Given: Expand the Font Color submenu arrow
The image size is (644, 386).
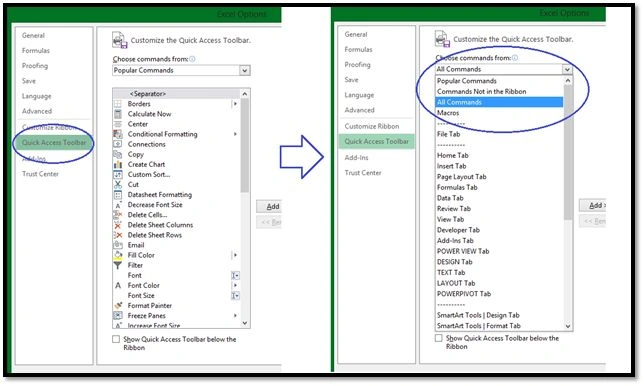Looking at the screenshot, I should tap(235, 285).
